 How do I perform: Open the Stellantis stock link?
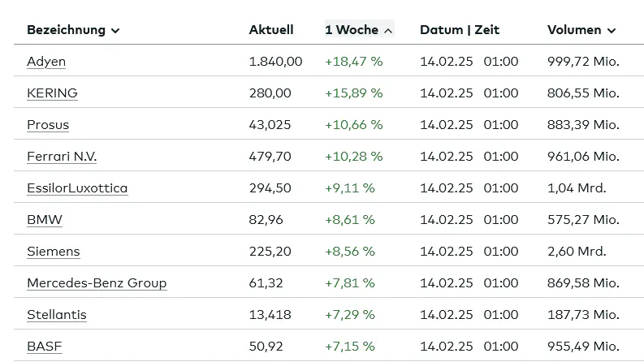click(x=57, y=314)
